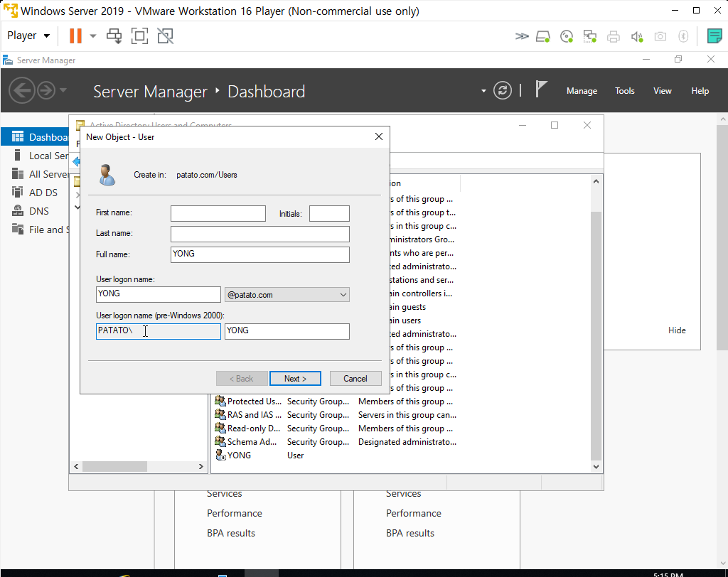Screen dimensions: 728x577
Task: Click left tile's Performance link
Action: (x=235, y=513)
